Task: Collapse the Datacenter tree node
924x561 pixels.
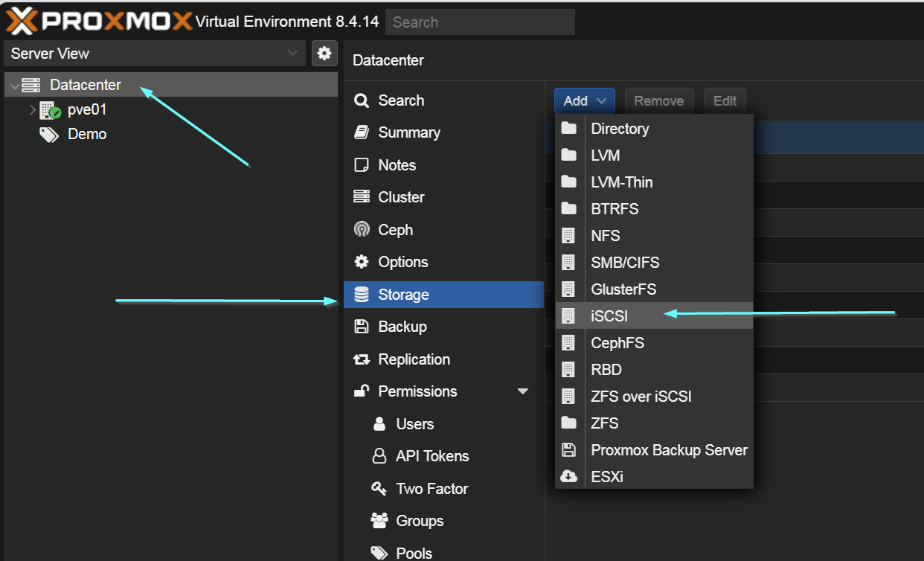Action: [14, 86]
